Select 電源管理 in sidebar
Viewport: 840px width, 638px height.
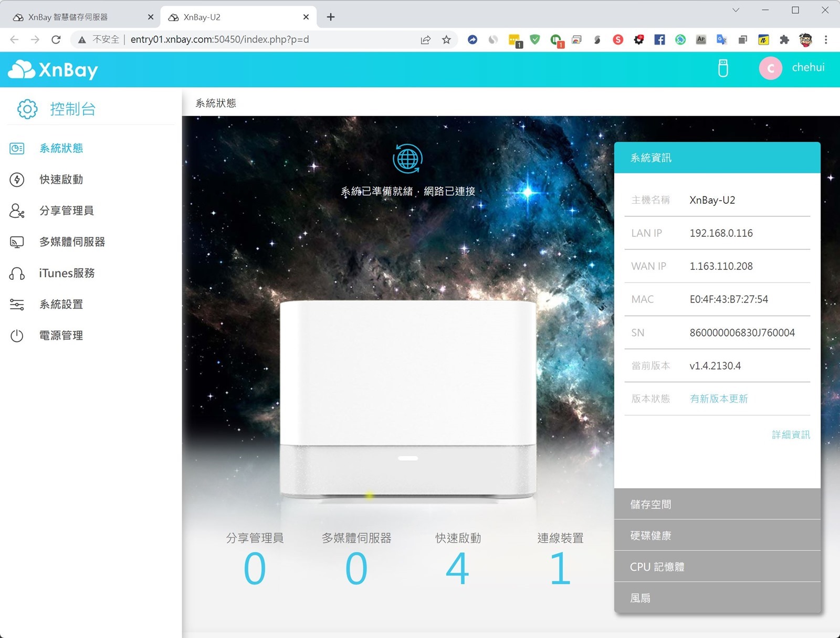pos(61,336)
